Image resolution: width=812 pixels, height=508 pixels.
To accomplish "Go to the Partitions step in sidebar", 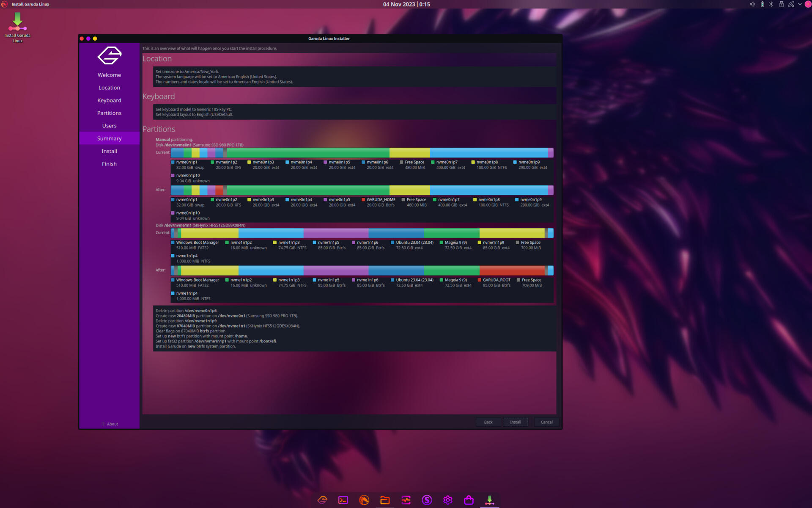I will pos(109,113).
